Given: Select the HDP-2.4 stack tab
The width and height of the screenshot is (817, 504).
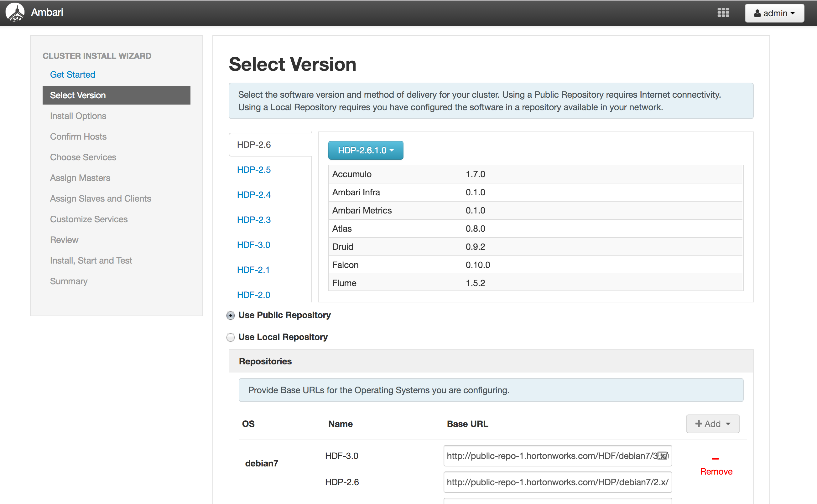Looking at the screenshot, I should (x=254, y=195).
